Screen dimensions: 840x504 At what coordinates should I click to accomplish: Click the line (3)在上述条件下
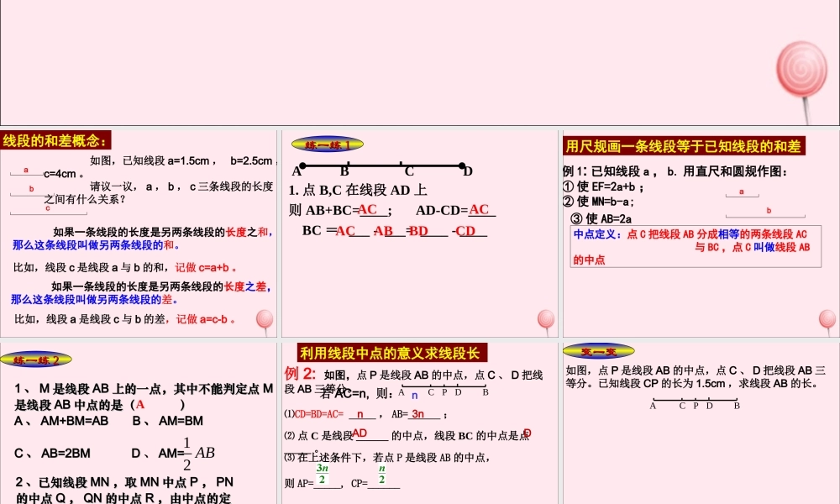[387, 458]
